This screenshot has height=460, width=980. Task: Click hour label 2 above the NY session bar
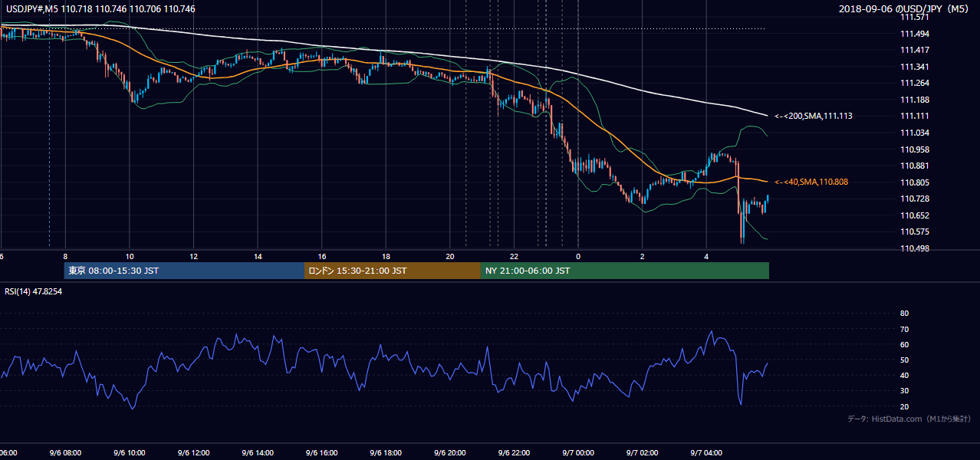(x=643, y=257)
